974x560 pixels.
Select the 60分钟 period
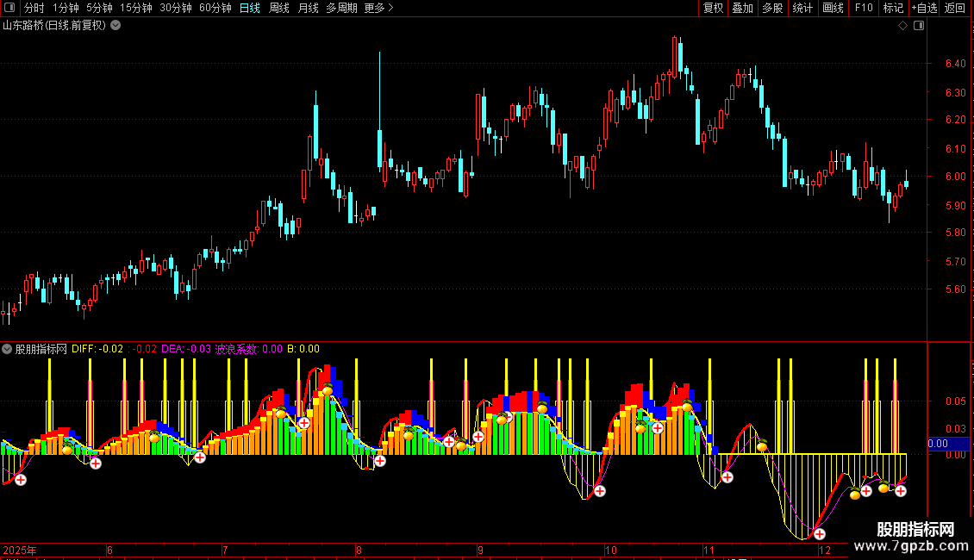215,8
